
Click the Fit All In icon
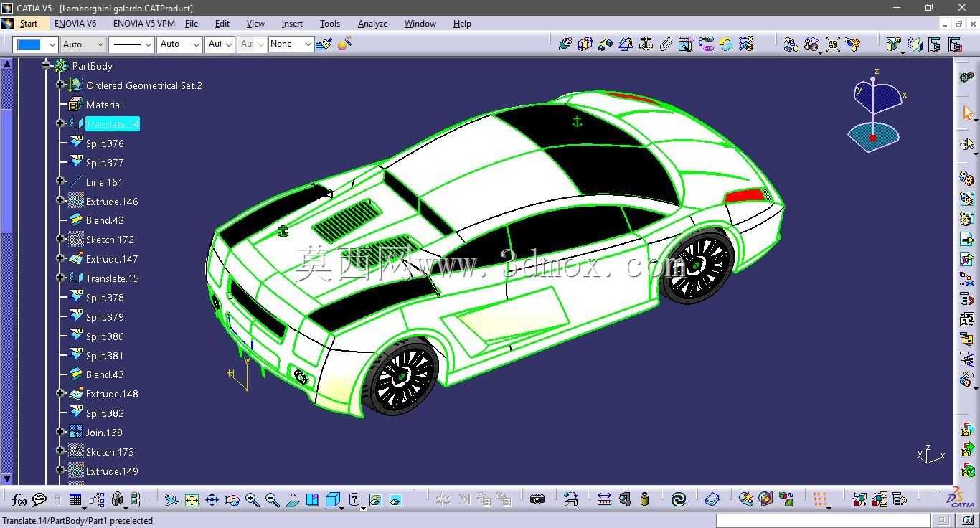(x=192, y=500)
